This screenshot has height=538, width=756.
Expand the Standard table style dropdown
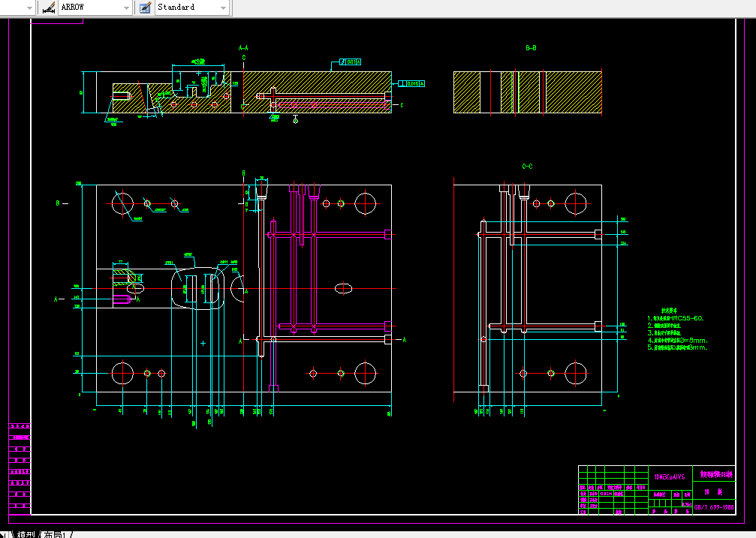click(x=223, y=8)
